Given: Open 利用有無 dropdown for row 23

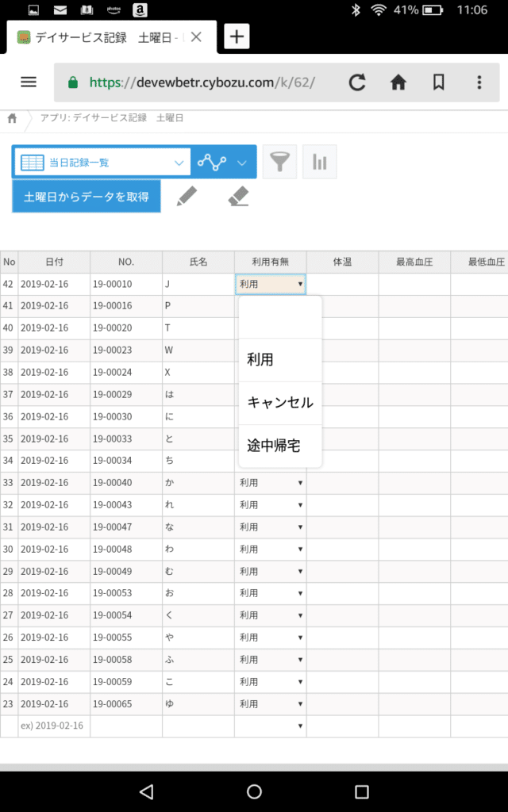Looking at the screenshot, I should pyautogui.click(x=271, y=704).
